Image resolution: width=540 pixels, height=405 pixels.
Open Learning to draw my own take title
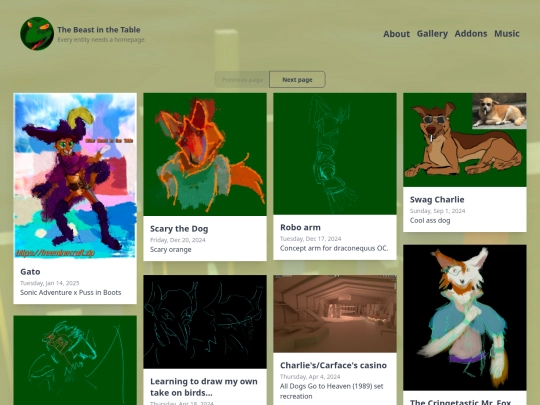[x=204, y=387]
